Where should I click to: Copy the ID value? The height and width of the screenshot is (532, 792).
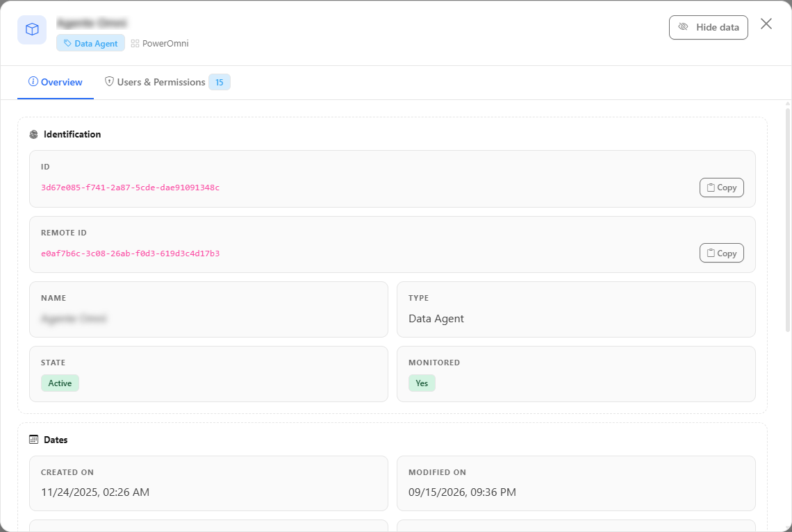point(721,188)
